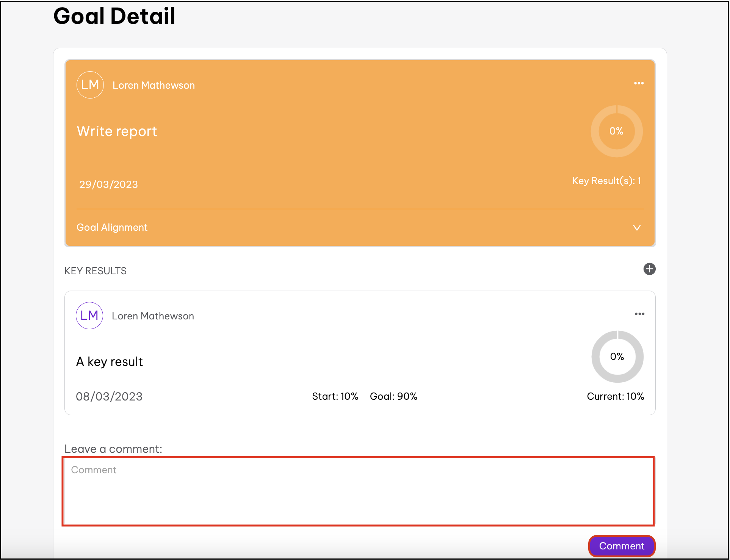Expand the Goal Alignment chevron

pos(637,228)
